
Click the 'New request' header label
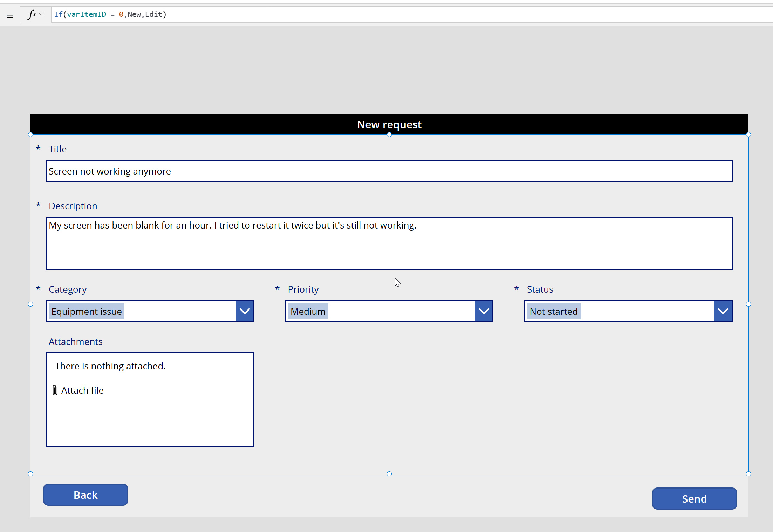389,124
